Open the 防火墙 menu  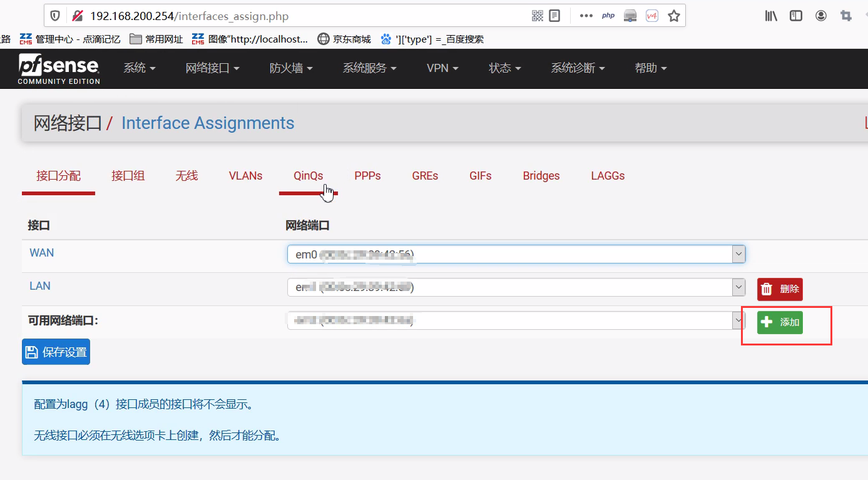coord(291,68)
